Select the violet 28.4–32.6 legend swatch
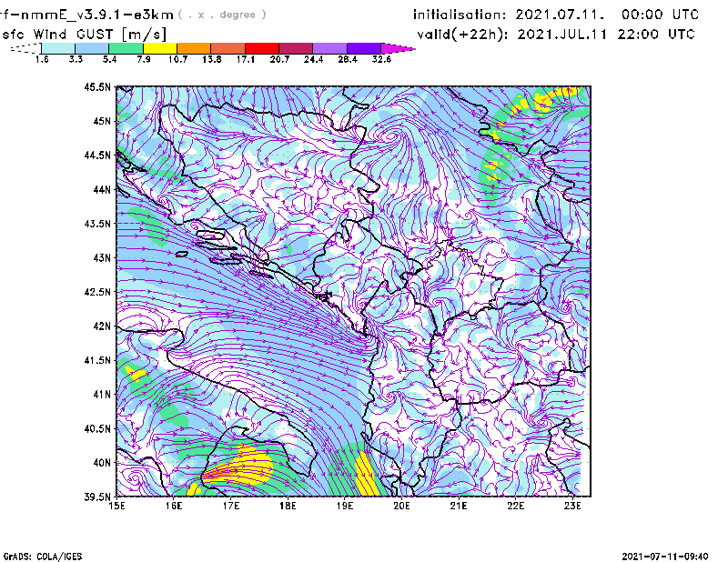 pyautogui.click(x=363, y=48)
